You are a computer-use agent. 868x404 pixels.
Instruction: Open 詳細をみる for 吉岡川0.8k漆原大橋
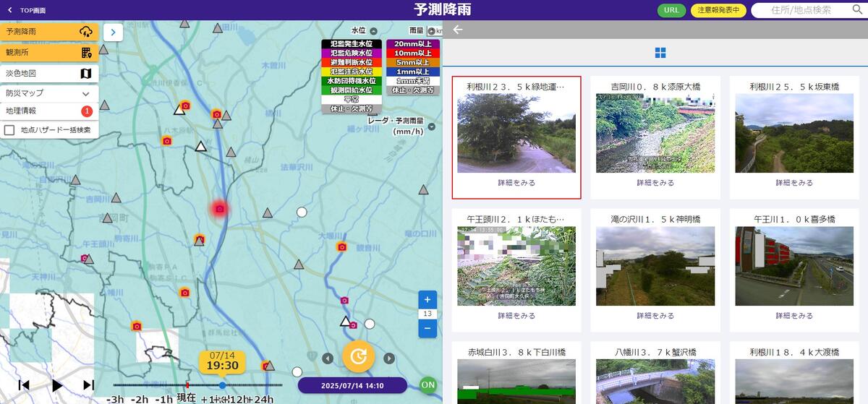point(655,183)
